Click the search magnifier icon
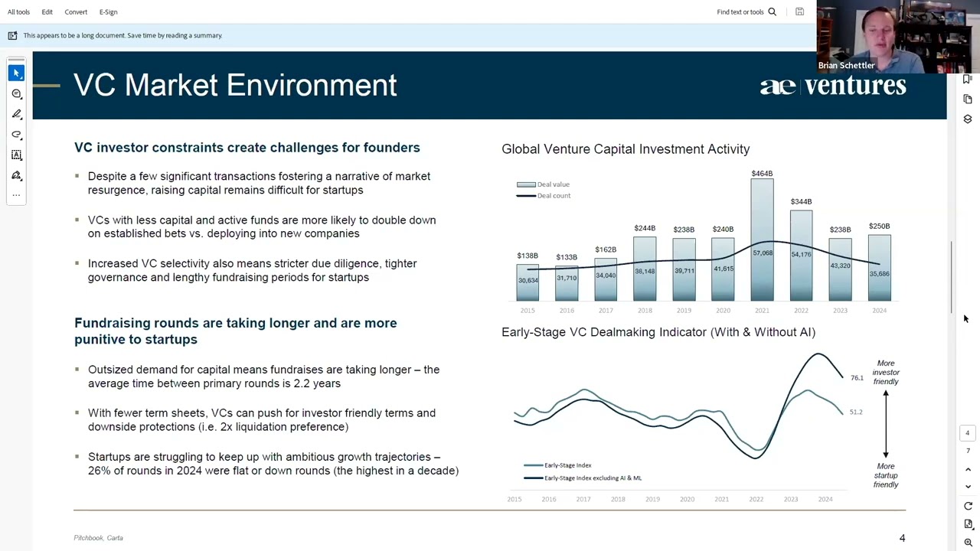The image size is (980, 551). (x=772, y=11)
